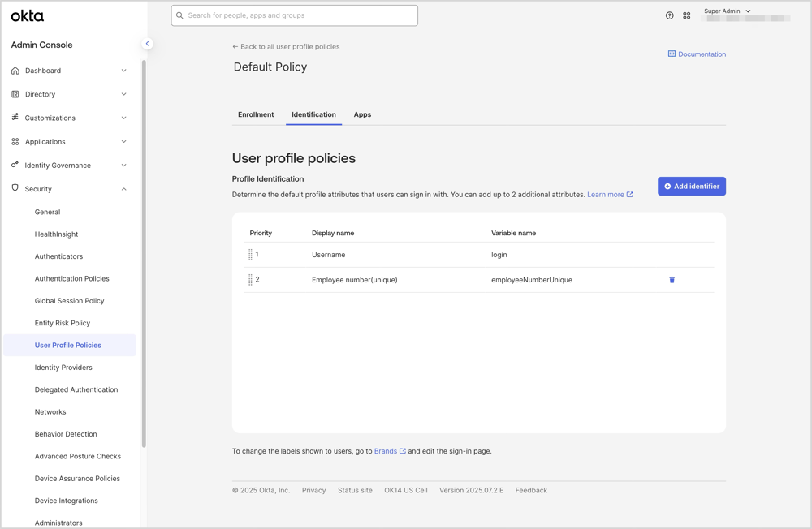Image resolution: width=812 pixels, height=529 pixels.
Task: Go back to all user profile policies
Action: (286, 46)
